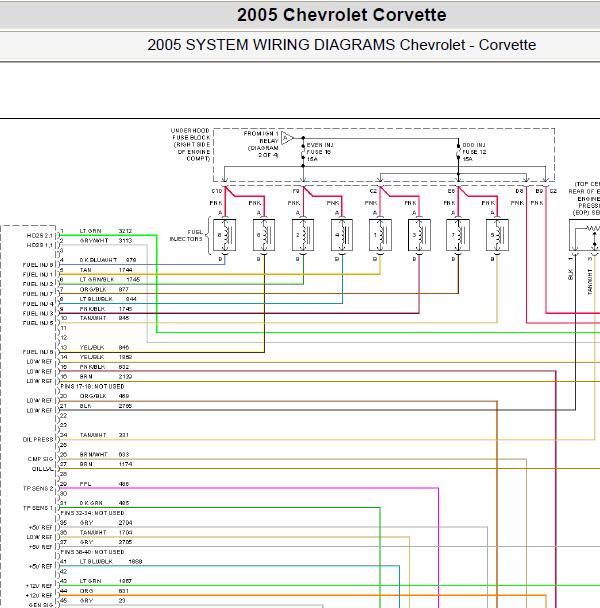The image size is (600, 608).
Task: Click fuel injector 3 coil symbol
Action: (419, 235)
